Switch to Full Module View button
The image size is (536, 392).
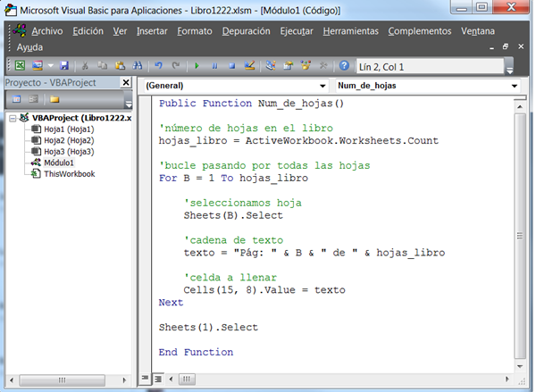159,379
